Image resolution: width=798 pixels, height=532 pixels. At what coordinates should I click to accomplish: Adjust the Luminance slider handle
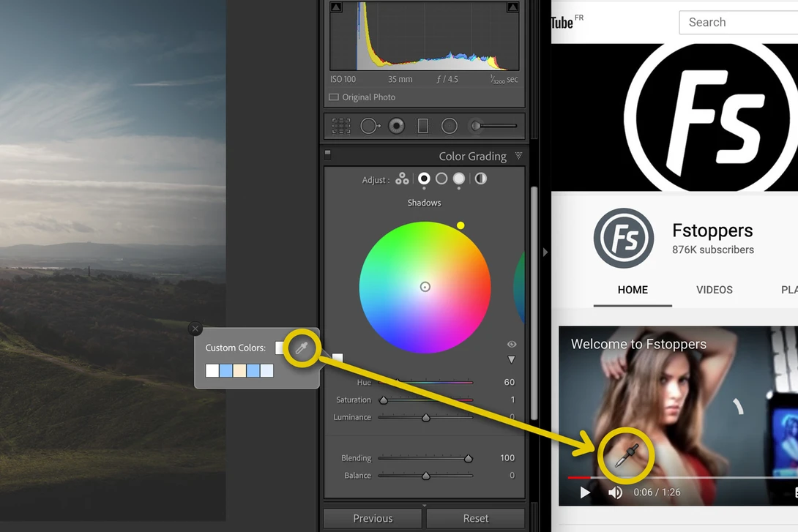point(426,418)
